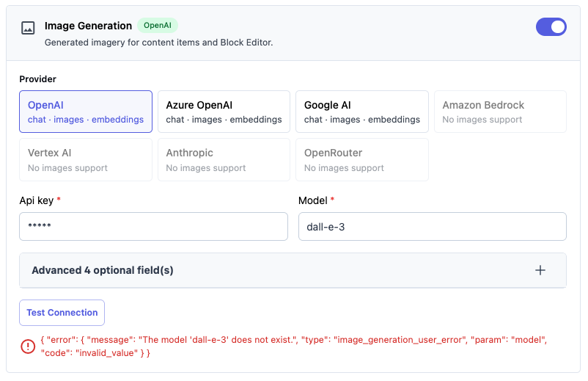The width and height of the screenshot is (588, 381).
Task: Toggle off the Image Generation switch
Action: point(551,27)
